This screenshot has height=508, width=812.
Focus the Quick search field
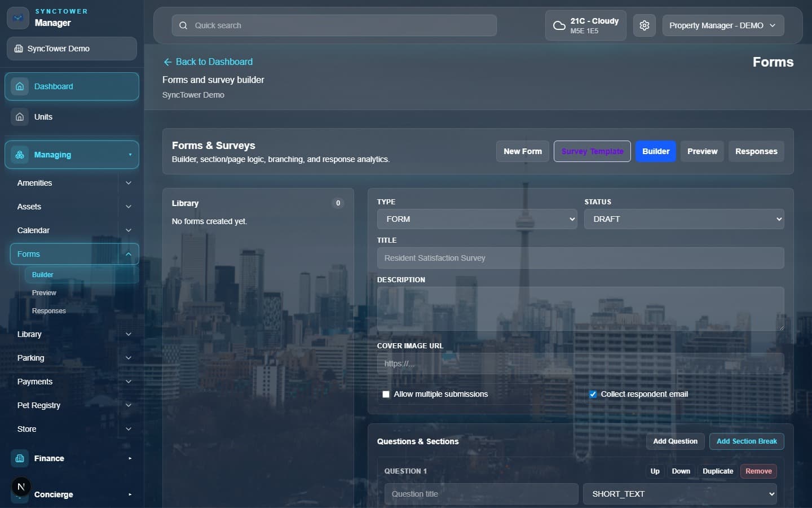click(x=334, y=25)
